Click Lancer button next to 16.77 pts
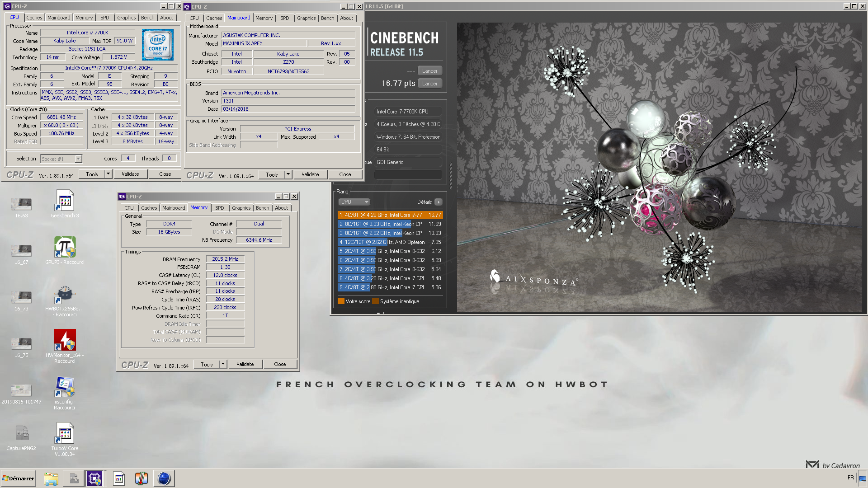The height and width of the screenshot is (488, 868). click(x=429, y=84)
